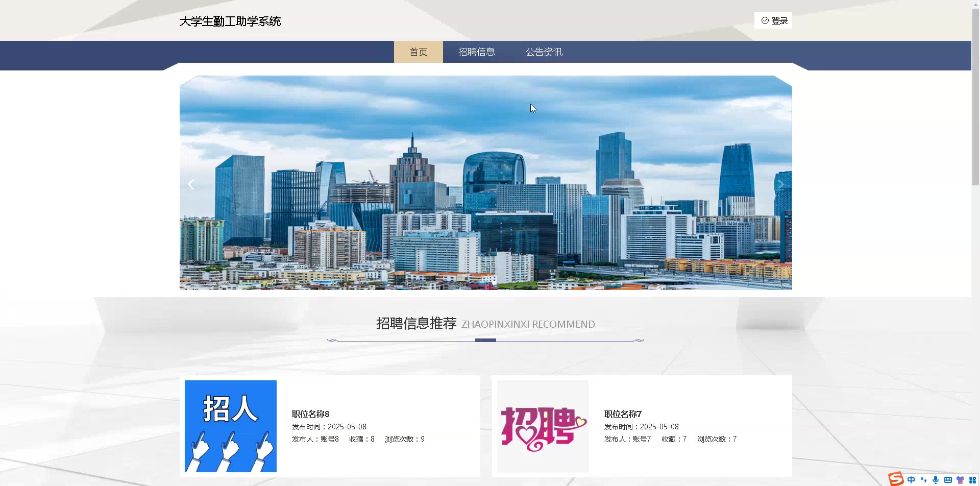Image resolution: width=980 pixels, height=486 pixels.
Task: Click publish date of 职位名称7
Action: click(x=642, y=427)
